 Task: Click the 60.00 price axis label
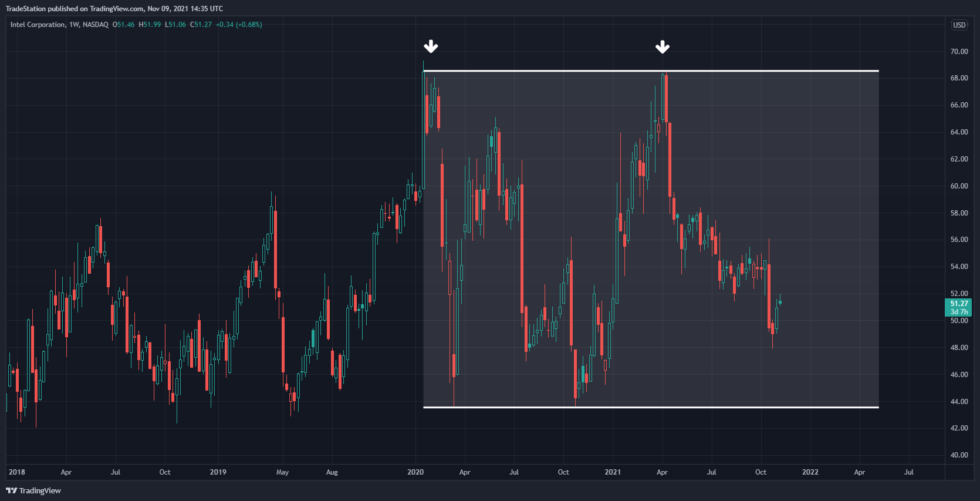(959, 186)
